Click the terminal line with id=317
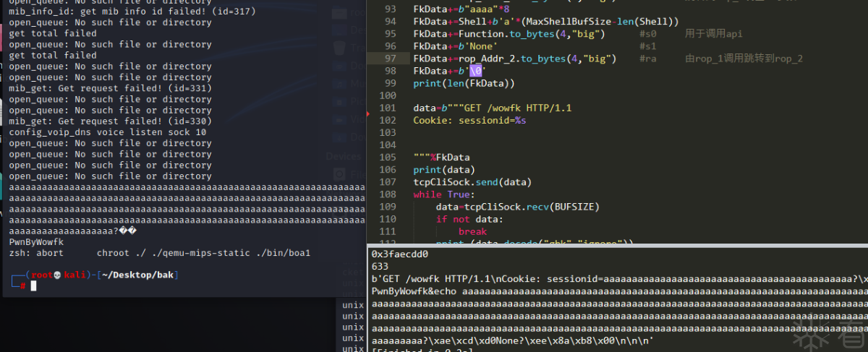This screenshot has width=868, height=352. pos(132,12)
